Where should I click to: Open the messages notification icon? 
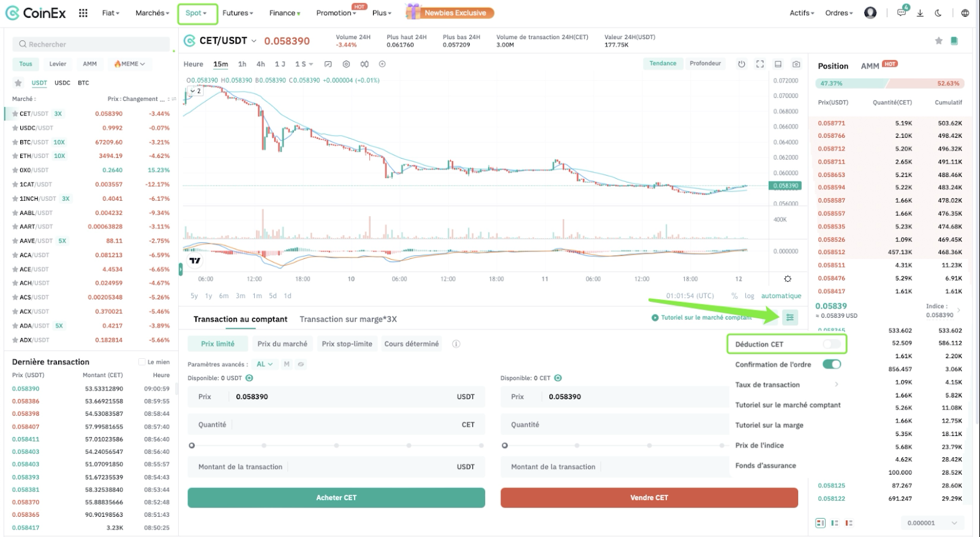pos(902,13)
